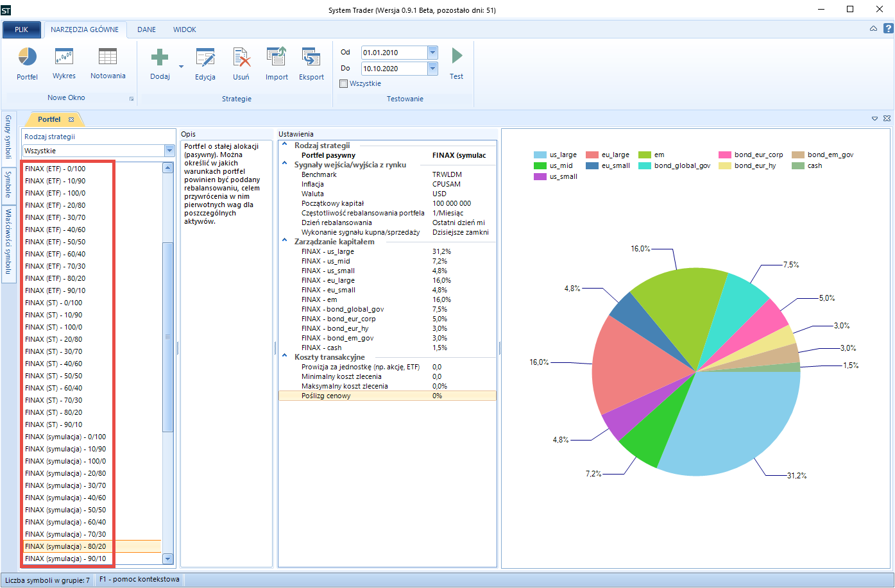
Task: Enable the Wszystkie checkbox
Action: pyautogui.click(x=344, y=84)
